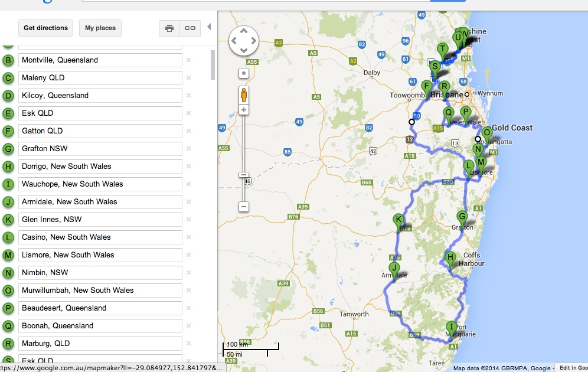Open the My places button
Screen dimensions: 588x372
pyautogui.click(x=100, y=28)
